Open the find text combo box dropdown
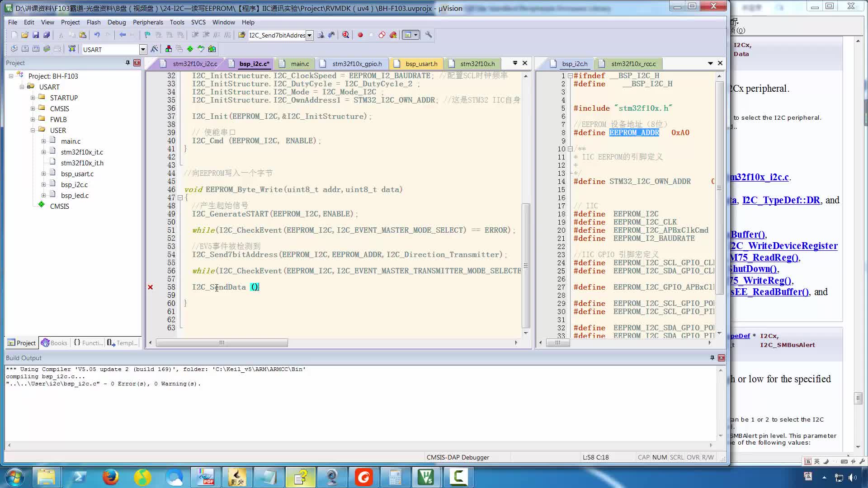 [x=309, y=35]
